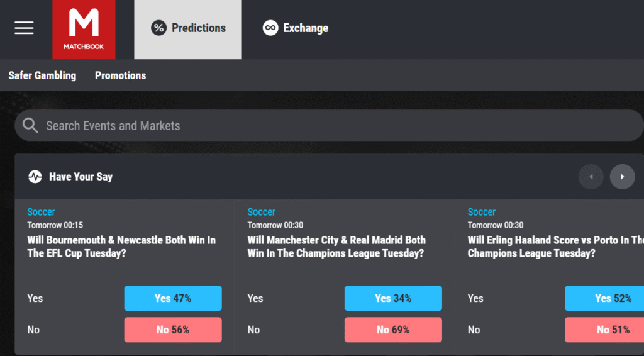
Task: Open Soccer link on the Manchester City card
Action: coord(261,212)
